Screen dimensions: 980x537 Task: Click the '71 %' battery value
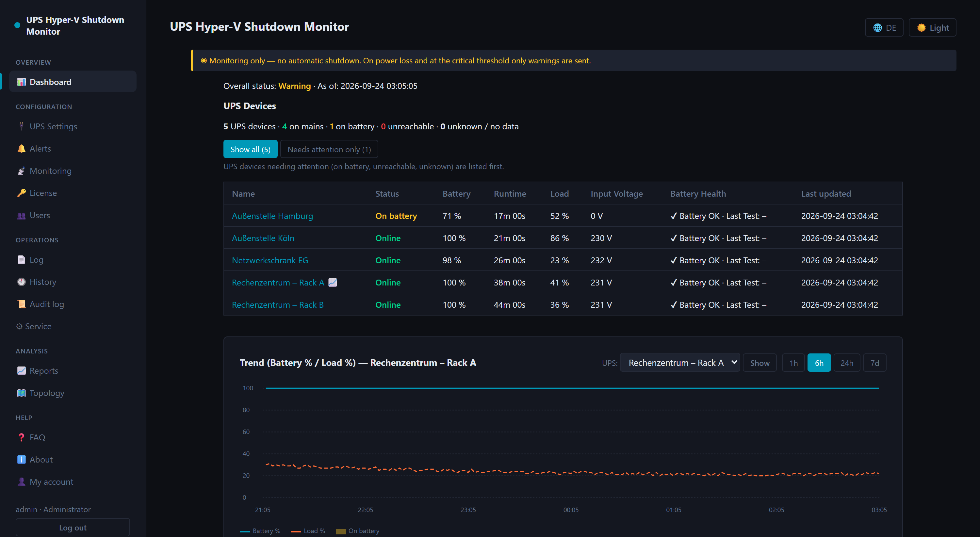451,216
